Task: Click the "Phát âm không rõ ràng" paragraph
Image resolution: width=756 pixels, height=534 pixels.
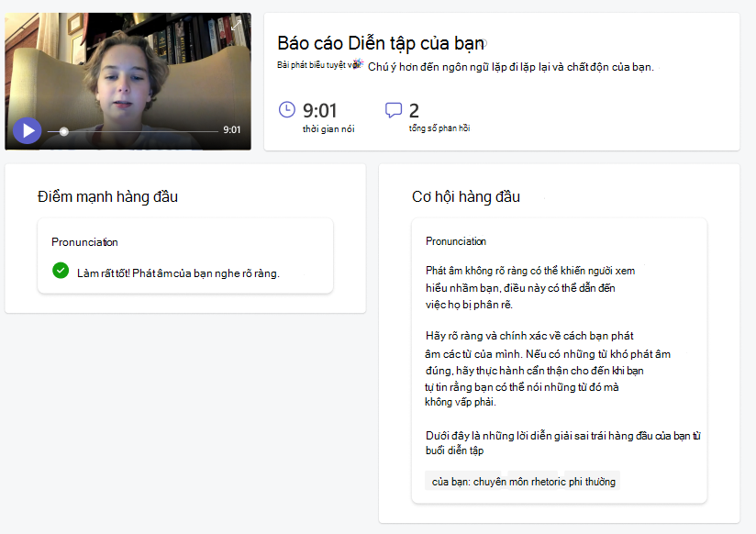Action: [x=530, y=287]
